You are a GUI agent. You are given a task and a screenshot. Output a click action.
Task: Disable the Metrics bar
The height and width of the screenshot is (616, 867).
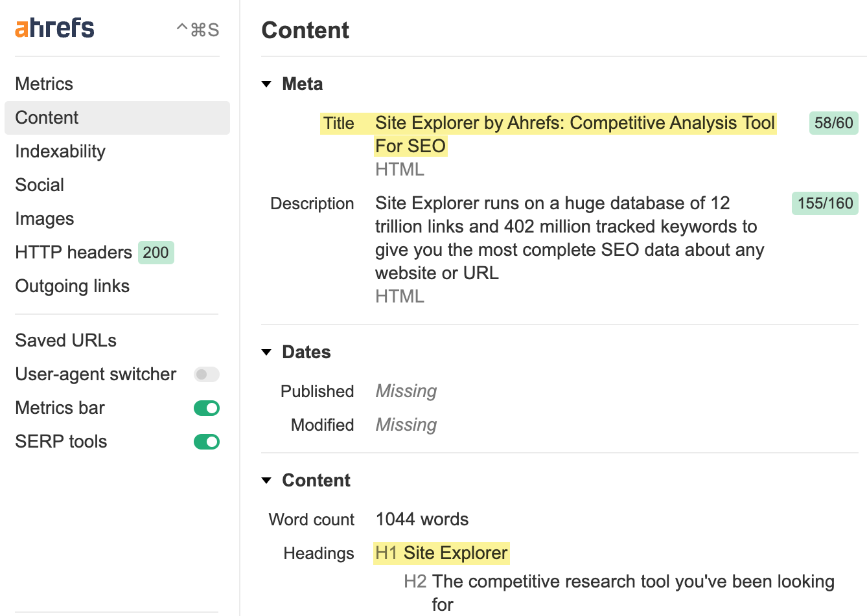tap(206, 408)
